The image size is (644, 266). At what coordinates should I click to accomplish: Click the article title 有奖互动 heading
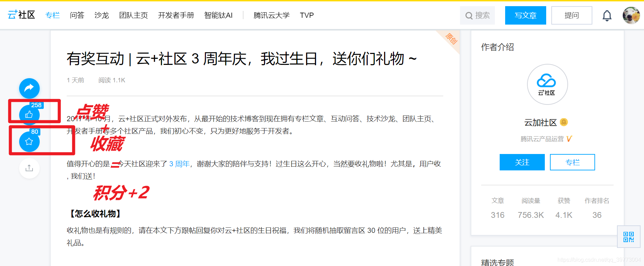[x=241, y=59]
